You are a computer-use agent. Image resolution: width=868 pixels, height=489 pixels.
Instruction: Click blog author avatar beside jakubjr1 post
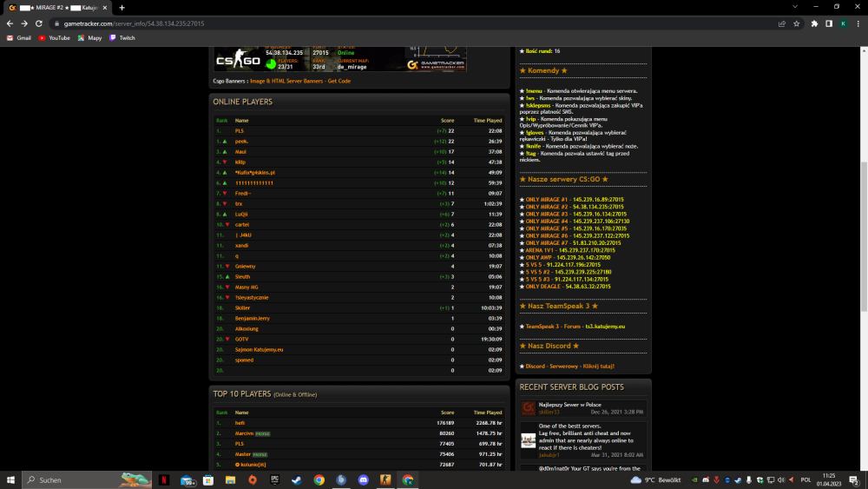coord(528,440)
